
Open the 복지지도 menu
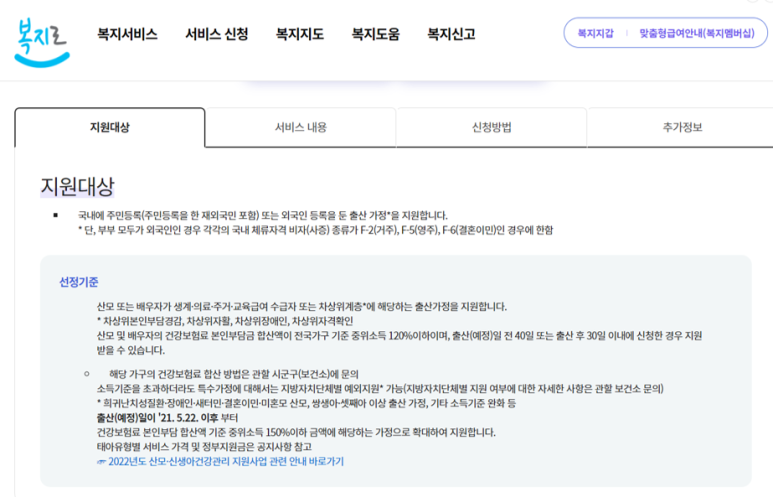[300, 34]
